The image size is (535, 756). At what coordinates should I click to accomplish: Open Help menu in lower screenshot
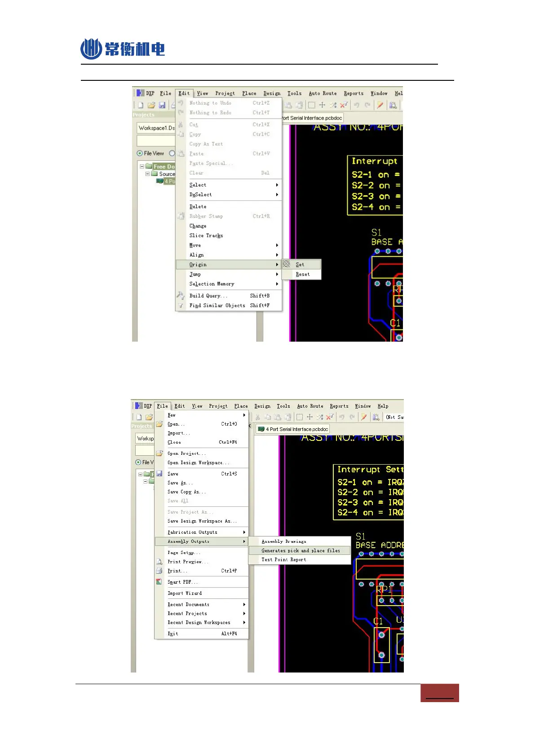[383, 406]
